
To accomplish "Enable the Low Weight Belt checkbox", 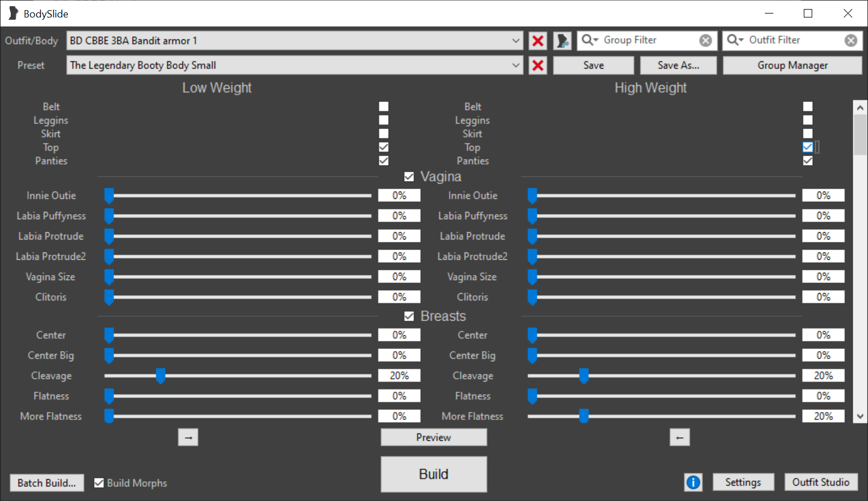I will click(384, 107).
